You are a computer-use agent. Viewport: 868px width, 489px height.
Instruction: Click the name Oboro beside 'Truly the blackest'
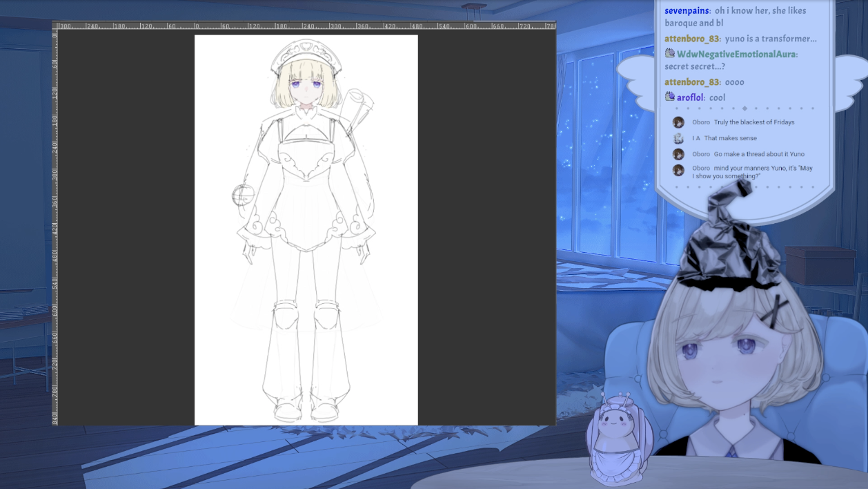click(701, 122)
